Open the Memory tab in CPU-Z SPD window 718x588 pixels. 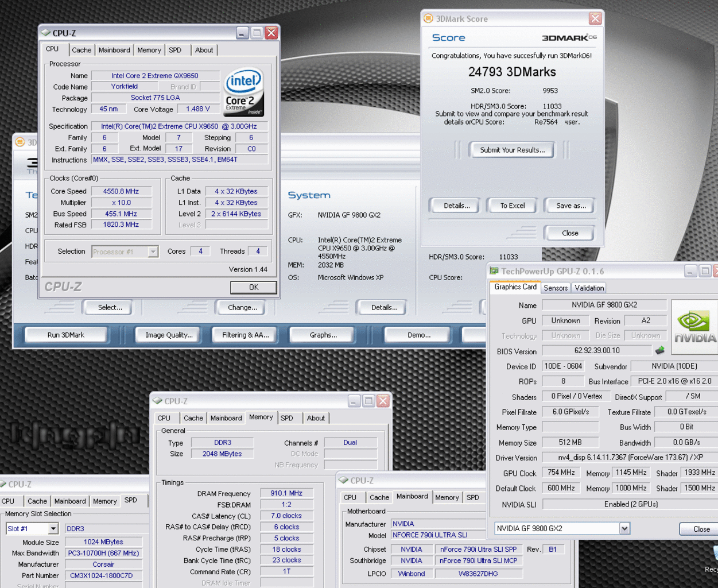(x=105, y=501)
